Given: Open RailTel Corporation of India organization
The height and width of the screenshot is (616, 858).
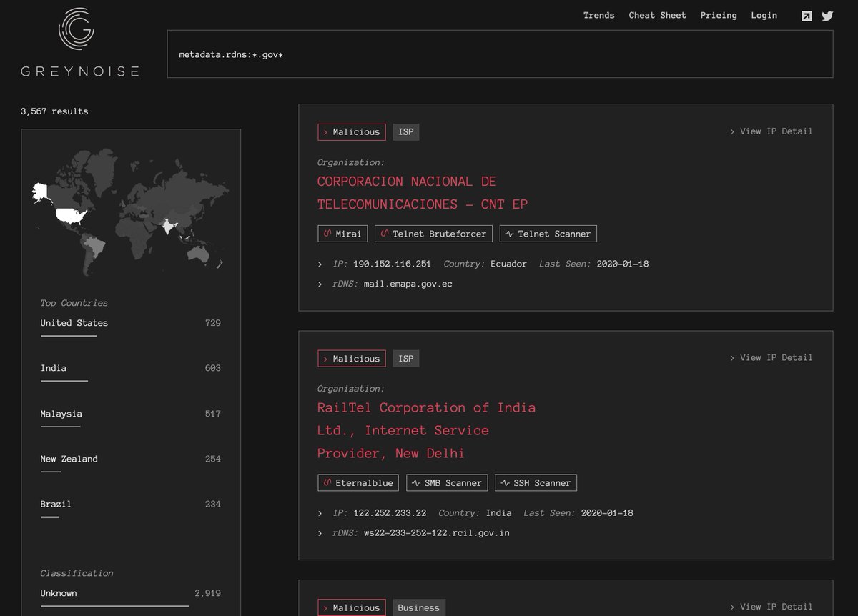Looking at the screenshot, I should (427, 430).
